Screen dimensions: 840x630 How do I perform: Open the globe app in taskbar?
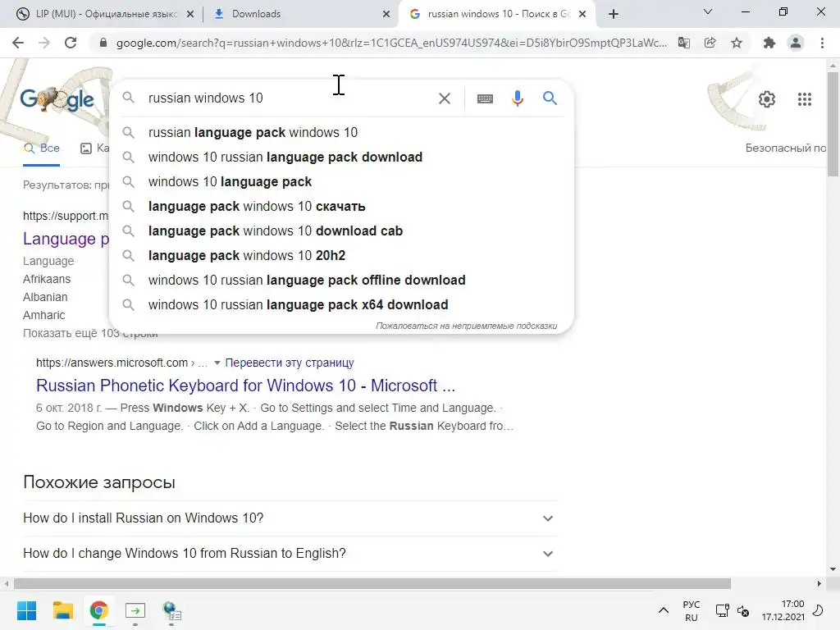click(171, 610)
